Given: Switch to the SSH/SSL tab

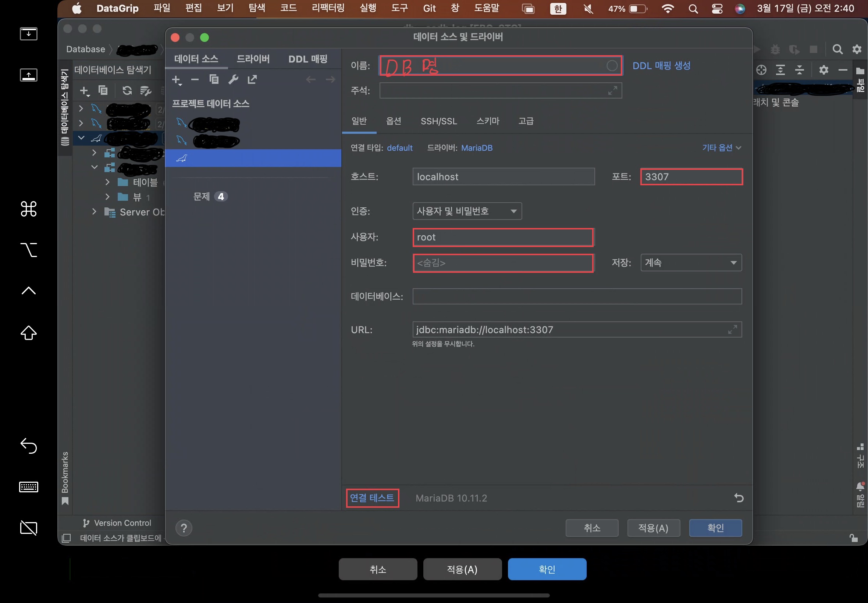Looking at the screenshot, I should pyautogui.click(x=438, y=121).
